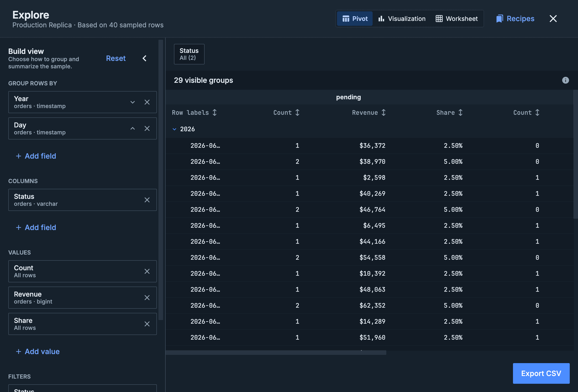Sort by Revenue column
This screenshot has height=392, width=578.
point(369,112)
